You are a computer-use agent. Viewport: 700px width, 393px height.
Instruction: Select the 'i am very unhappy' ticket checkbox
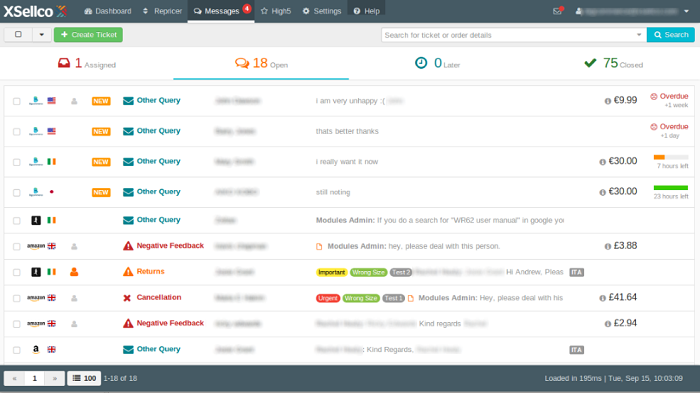point(17,101)
